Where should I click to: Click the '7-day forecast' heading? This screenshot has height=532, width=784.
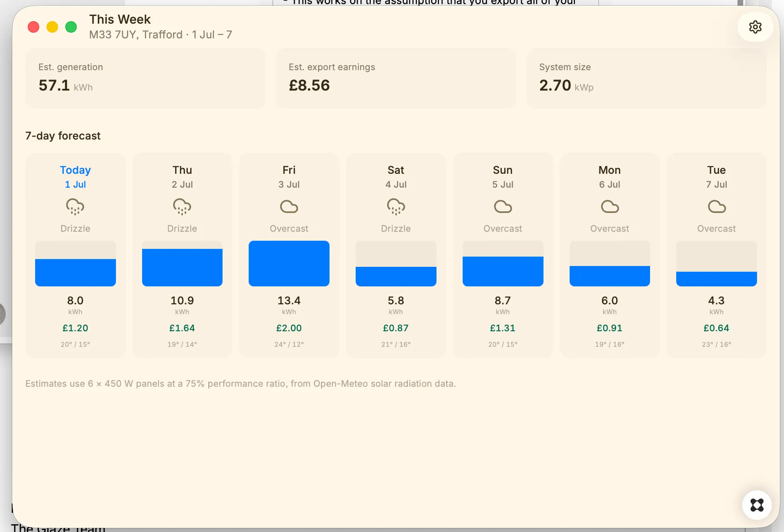tap(63, 135)
